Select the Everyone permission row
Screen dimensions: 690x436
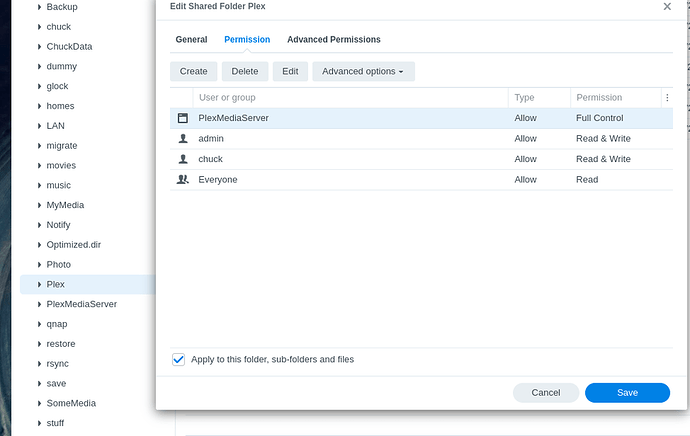(x=350, y=180)
